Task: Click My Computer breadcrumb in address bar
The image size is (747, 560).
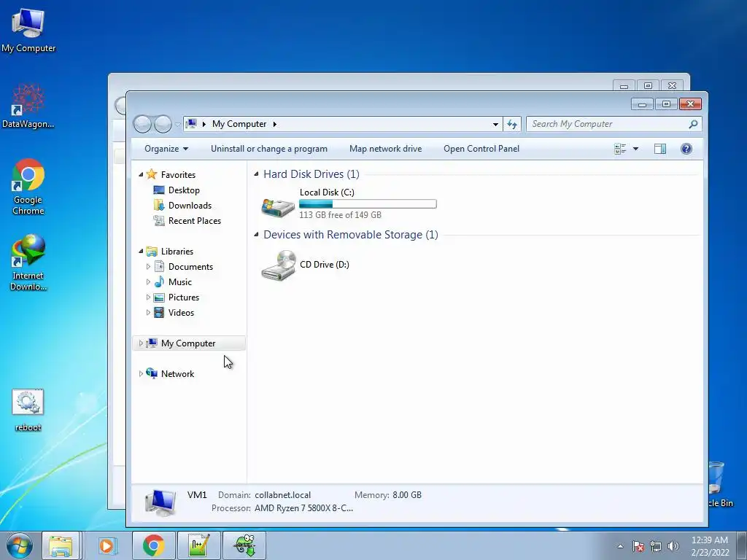Action: click(x=239, y=124)
